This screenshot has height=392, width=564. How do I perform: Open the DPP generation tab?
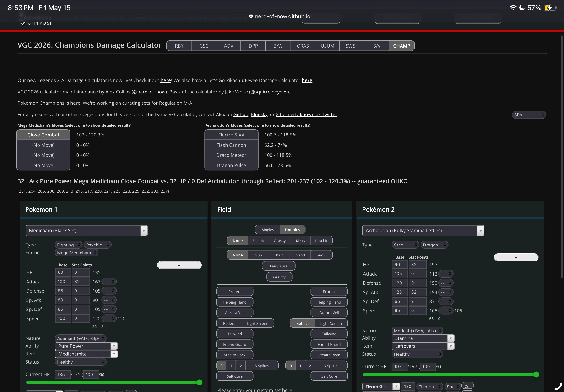(x=253, y=46)
